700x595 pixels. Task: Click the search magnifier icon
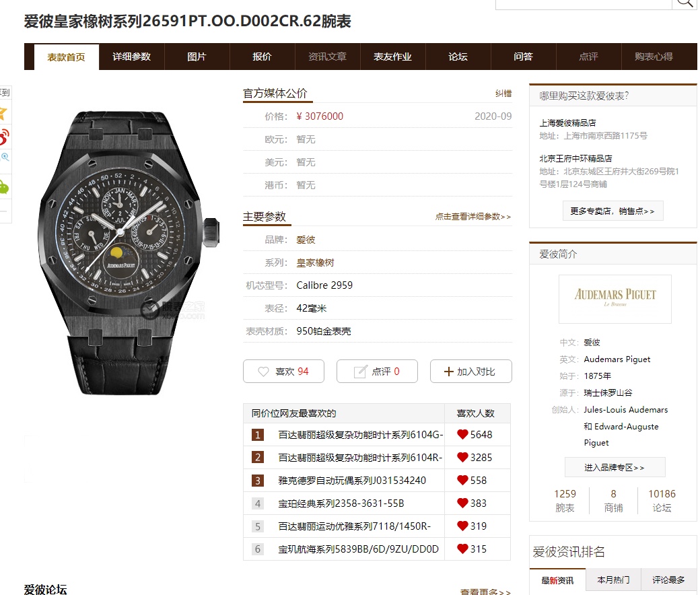(x=685, y=3)
